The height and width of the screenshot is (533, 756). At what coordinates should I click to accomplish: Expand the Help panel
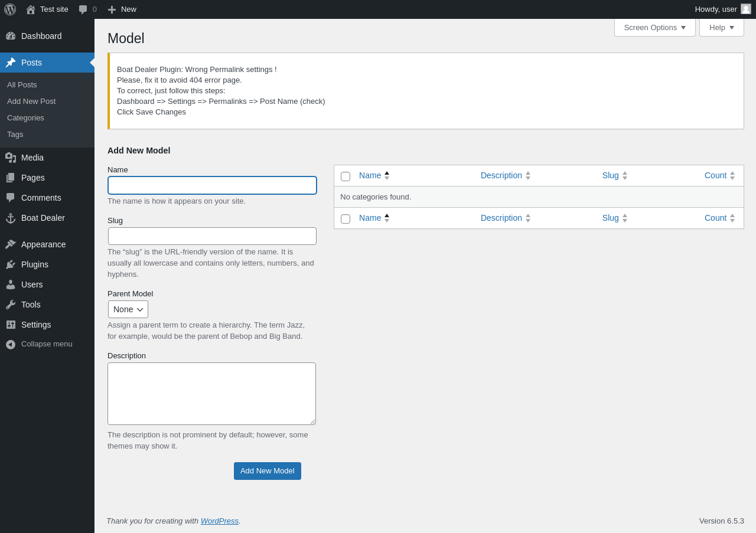click(x=722, y=27)
